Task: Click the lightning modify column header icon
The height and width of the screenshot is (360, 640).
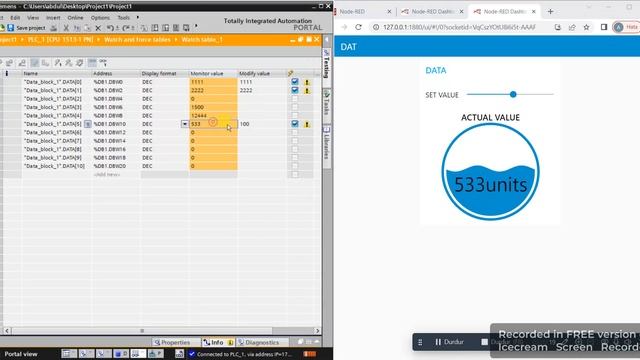Action: pyautogui.click(x=290, y=73)
